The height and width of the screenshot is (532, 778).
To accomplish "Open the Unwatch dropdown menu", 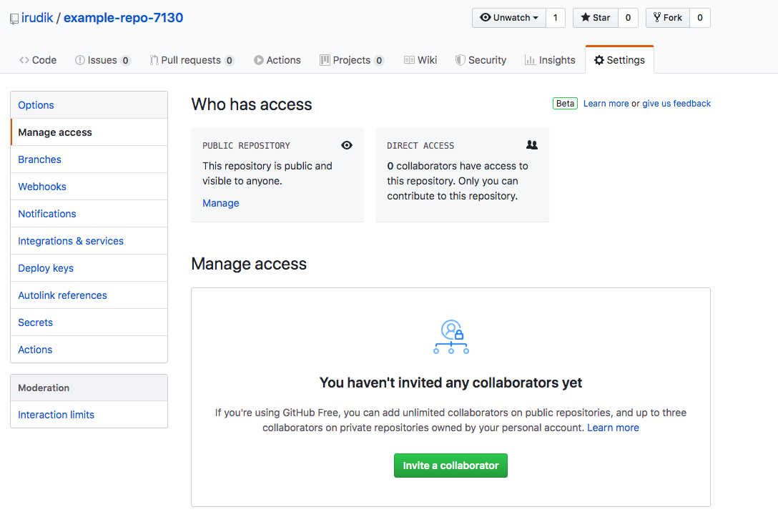I will pyautogui.click(x=508, y=18).
